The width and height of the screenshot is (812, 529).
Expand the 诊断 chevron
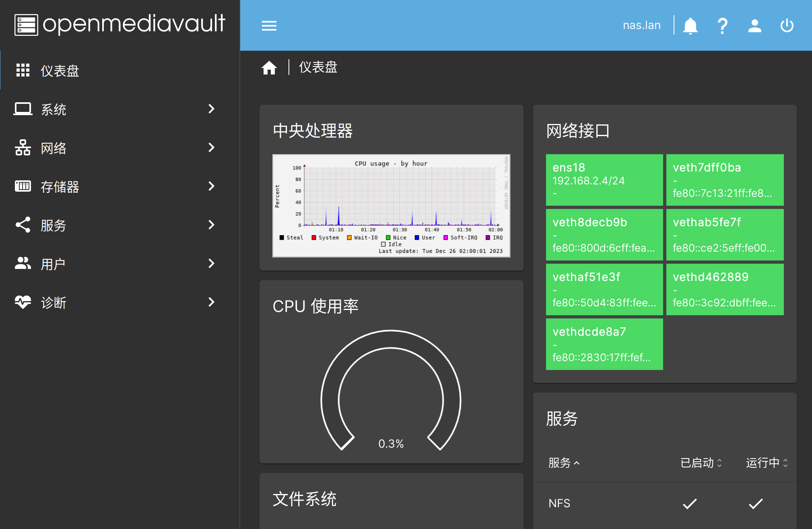[211, 302]
